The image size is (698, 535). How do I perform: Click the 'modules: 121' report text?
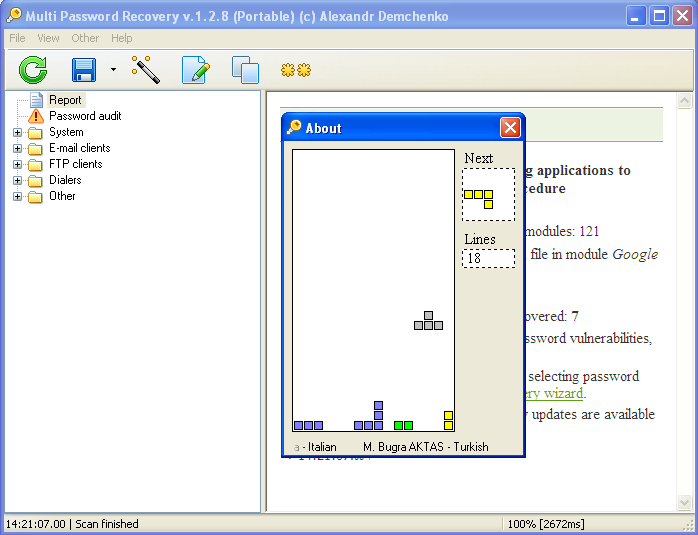click(562, 231)
